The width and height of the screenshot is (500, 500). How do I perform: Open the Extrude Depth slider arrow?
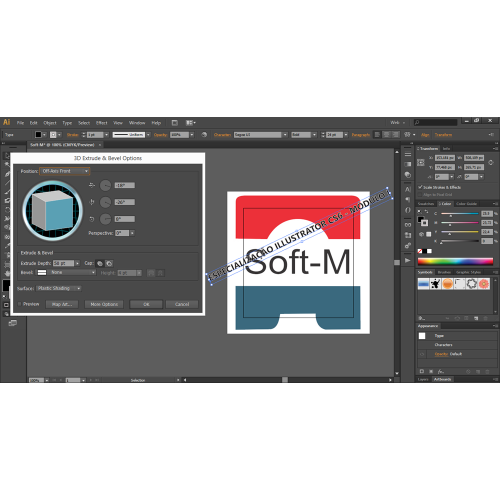(77, 263)
